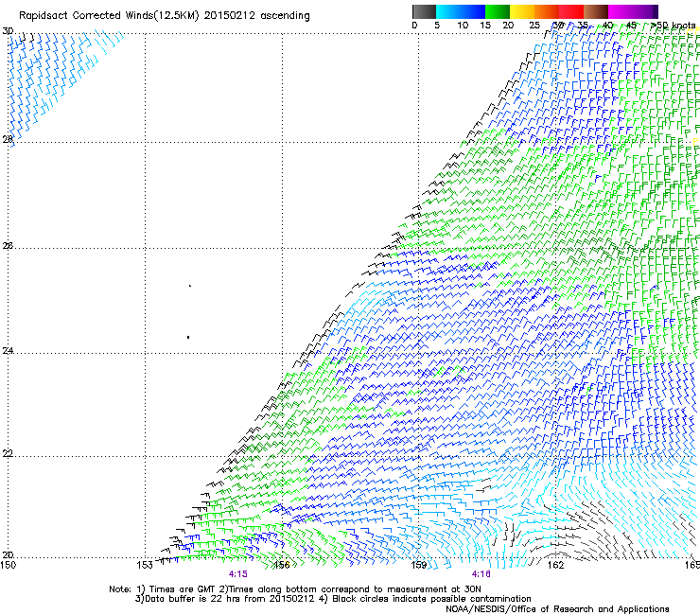Click the '20' label under the color bar
The image size is (700, 615).
[508, 26]
